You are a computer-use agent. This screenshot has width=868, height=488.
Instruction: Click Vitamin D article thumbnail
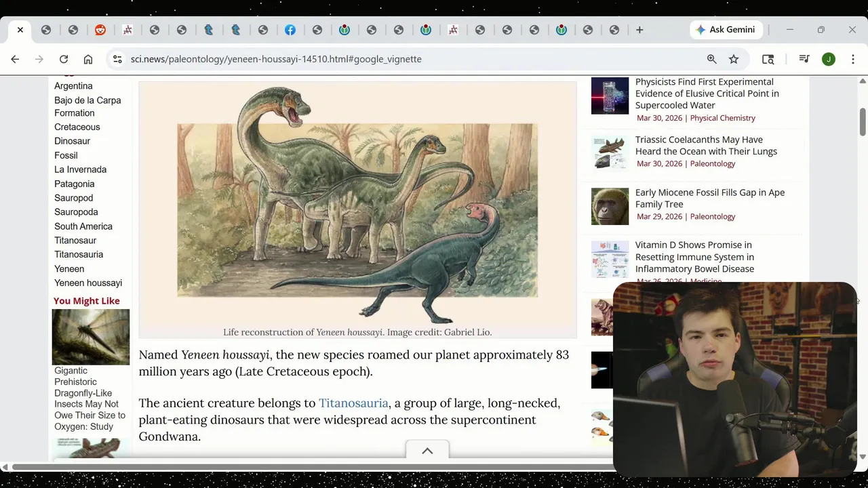click(610, 260)
